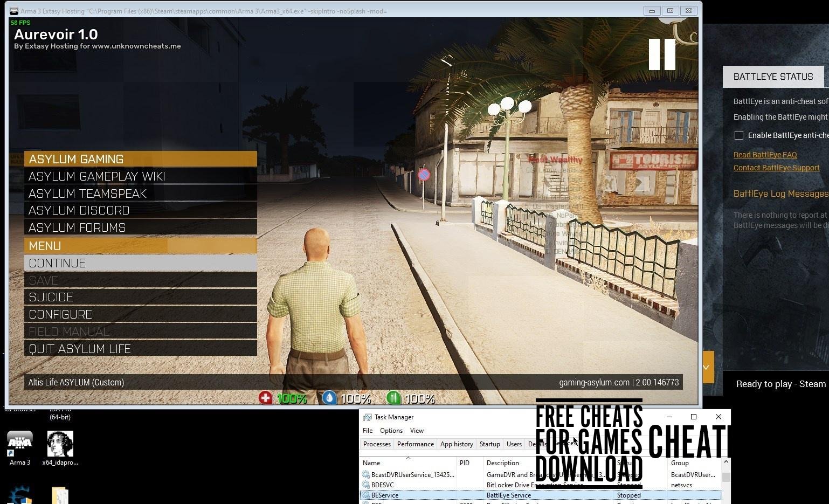Open the Options menu in Task Manager
This screenshot has width=829, height=504.
[391, 431]
